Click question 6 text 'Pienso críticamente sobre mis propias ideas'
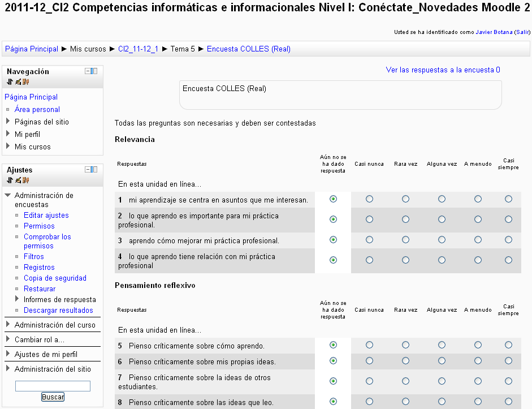The width and height of the screenshot is (532, 409). pos(202,362)
